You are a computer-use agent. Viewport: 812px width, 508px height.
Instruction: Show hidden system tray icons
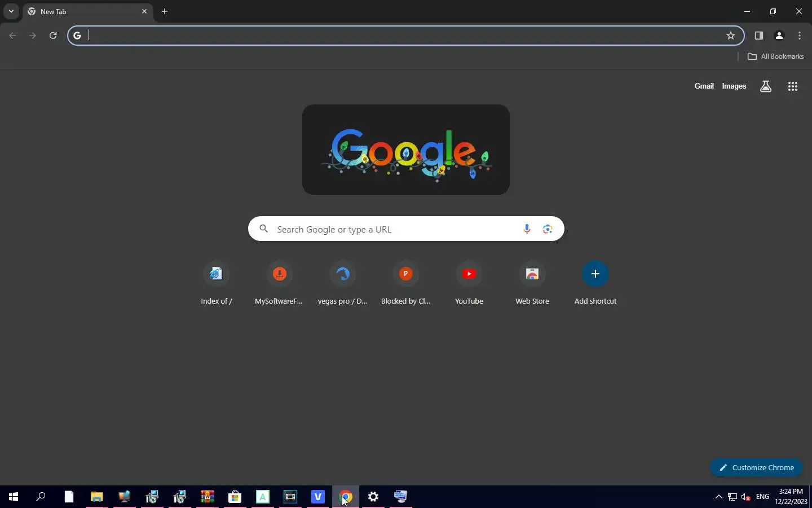[x=718, y=497]
